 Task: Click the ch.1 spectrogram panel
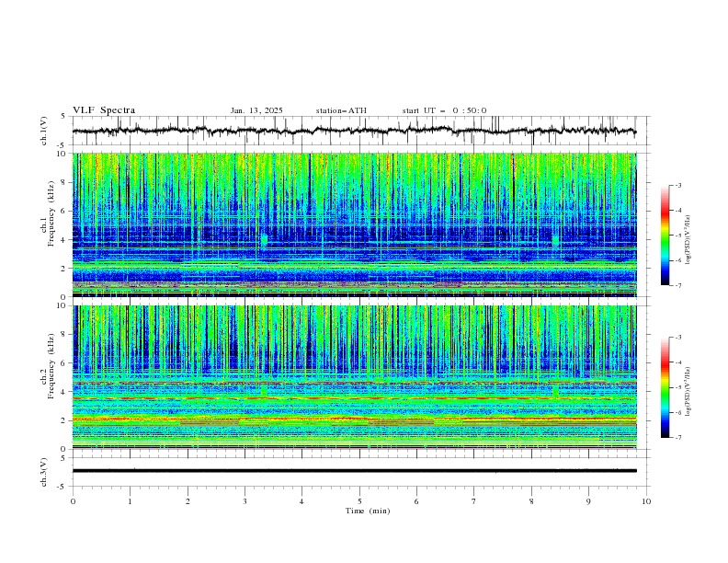pyautogui.click(x=354, y=224)
